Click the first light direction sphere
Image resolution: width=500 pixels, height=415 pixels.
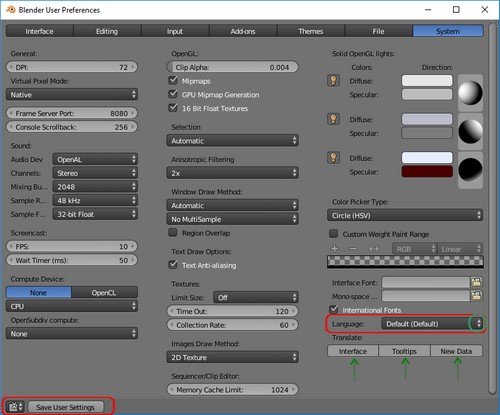tap(470, 93)
